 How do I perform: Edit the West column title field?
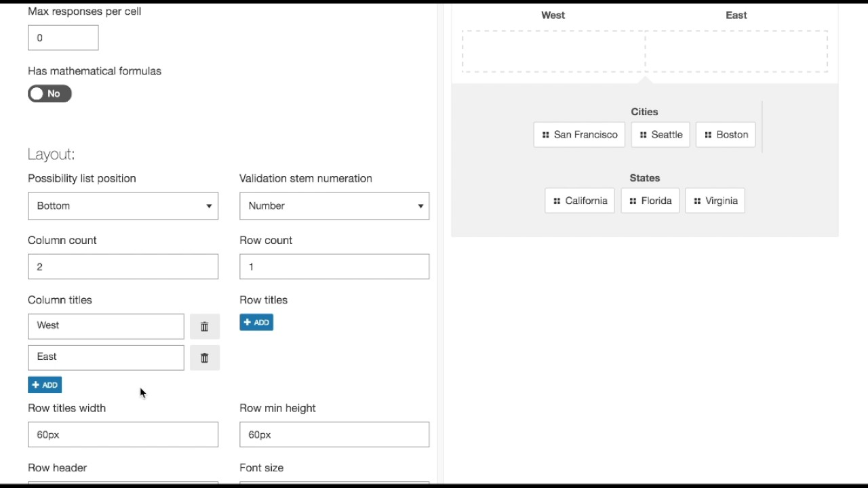(106, 326)
